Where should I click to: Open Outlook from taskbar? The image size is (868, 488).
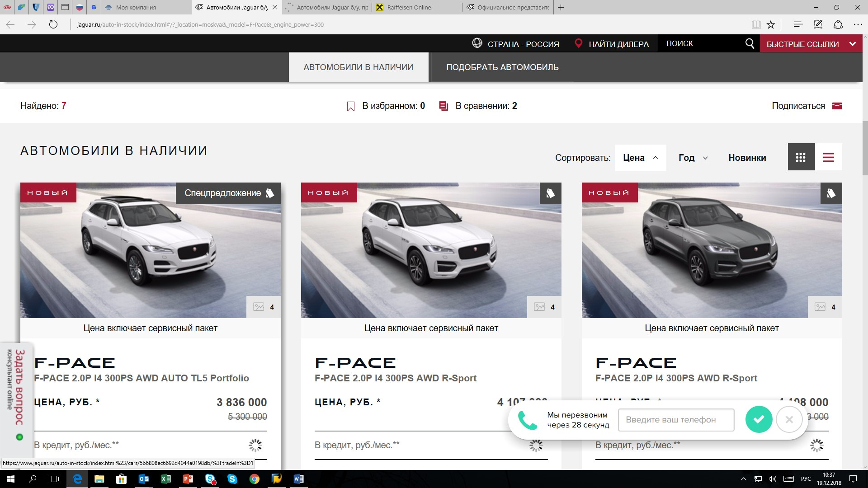[x=144, y=479]
